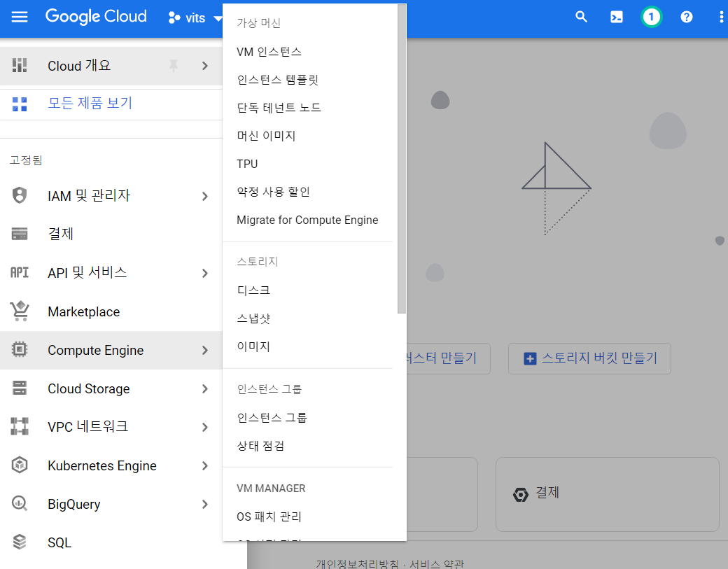Click the Compute Engine chip icon
728x569 pixels.
pos(20,349)
